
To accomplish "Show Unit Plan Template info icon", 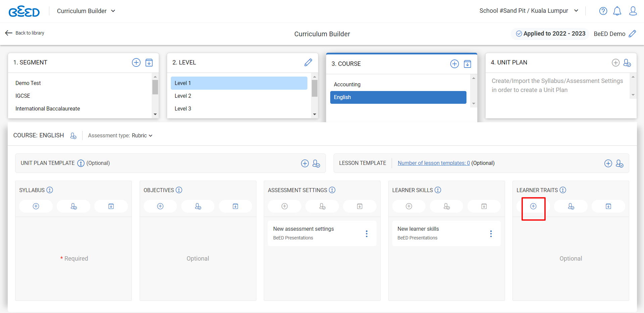I will tap(81, 163).
